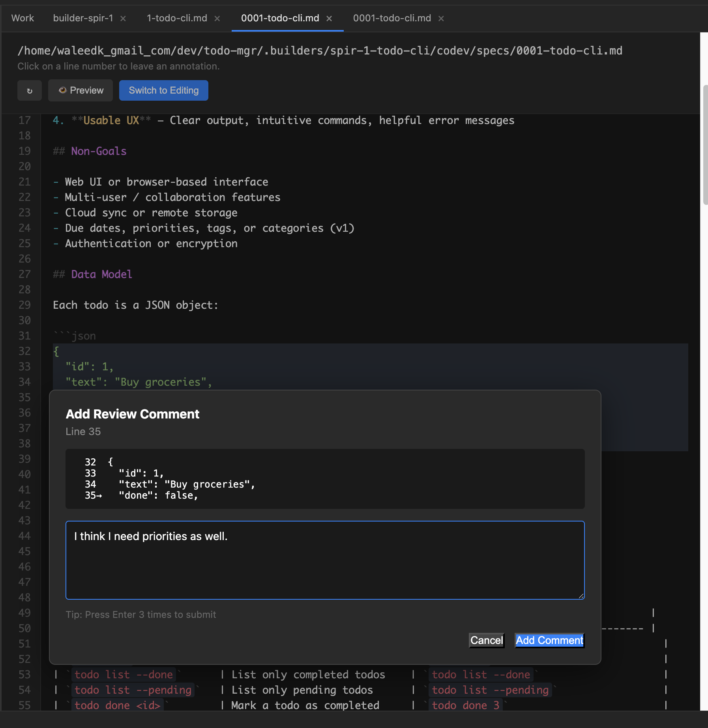Click Cancel in the Add Review Comment dialog
This screenshot has height=728, width=708.
pos(486,640)
